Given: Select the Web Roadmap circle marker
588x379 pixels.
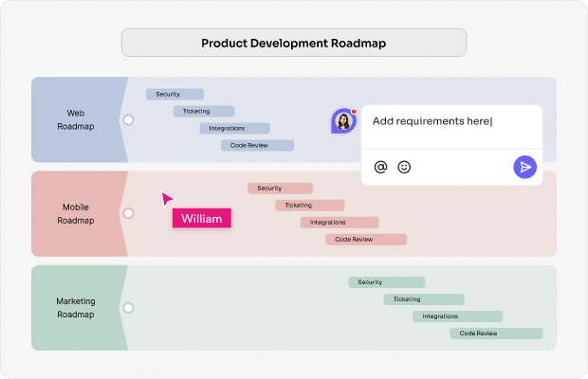Looking at the screenshot, I should [129, 119].
